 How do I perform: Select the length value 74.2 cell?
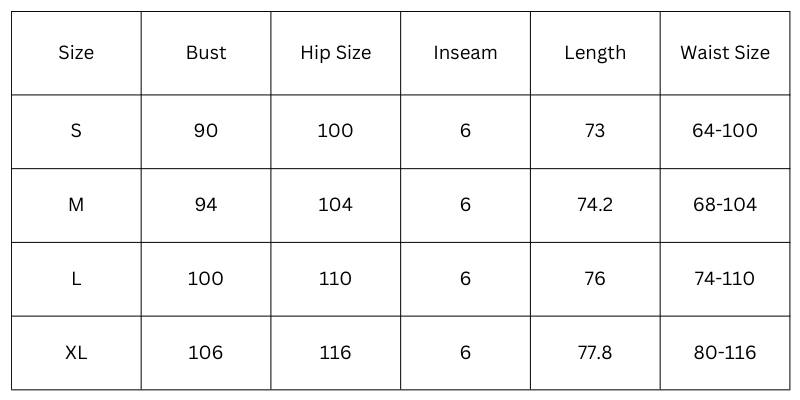click(x=595, y=205)
